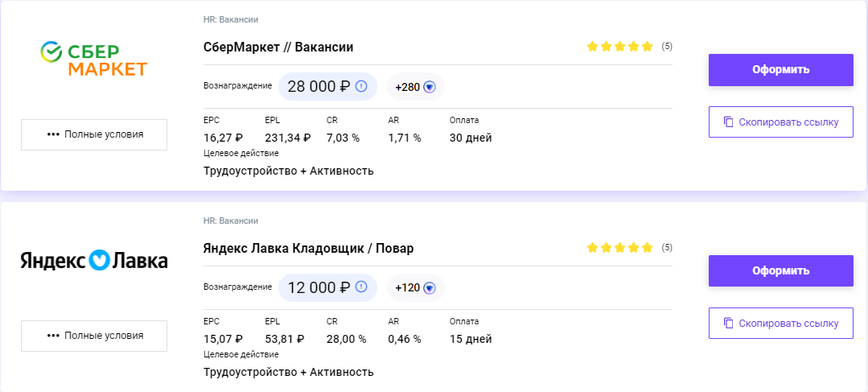Click info icon next to 12 000 ₽ reward
This screenshot has width=868, height=392.
point(361,287)
